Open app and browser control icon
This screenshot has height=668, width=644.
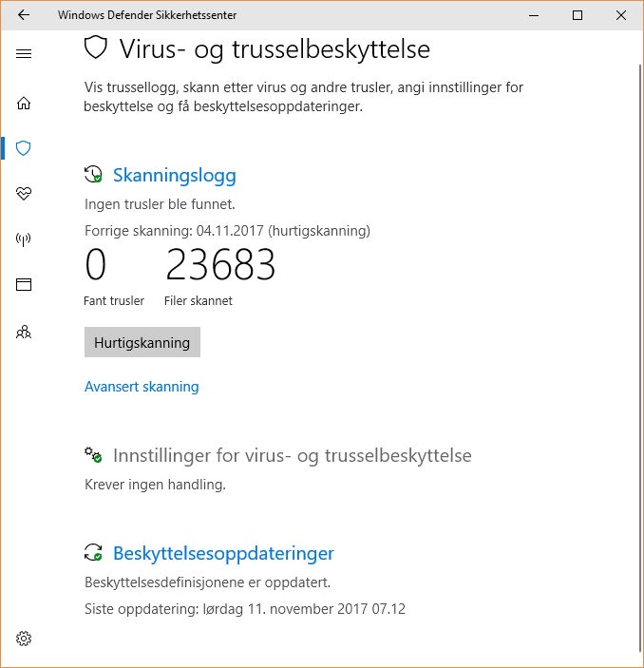pyautogui.click(x=24, y=284)
